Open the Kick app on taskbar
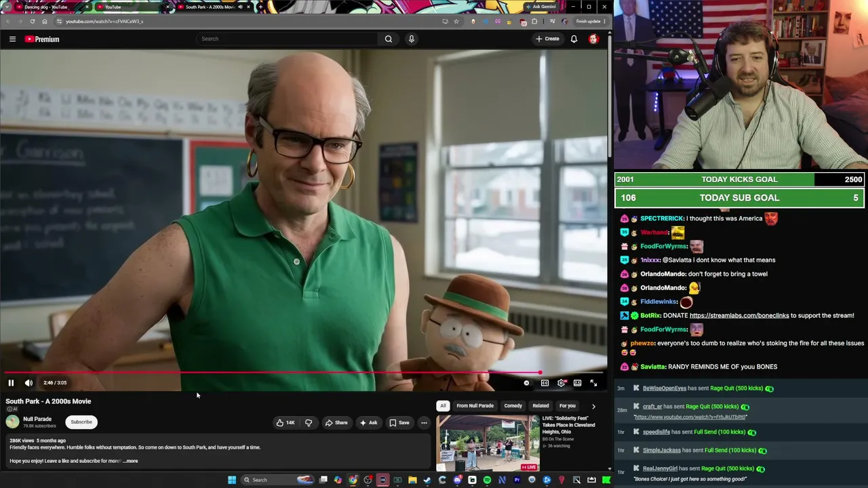Viewport: 868px width, 488px height. tap(606, 480)
